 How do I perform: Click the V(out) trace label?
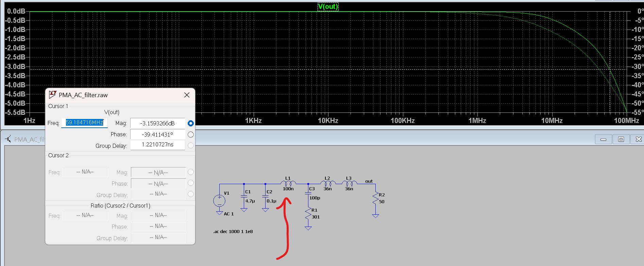pyautogui.click(x=328, y=6)
